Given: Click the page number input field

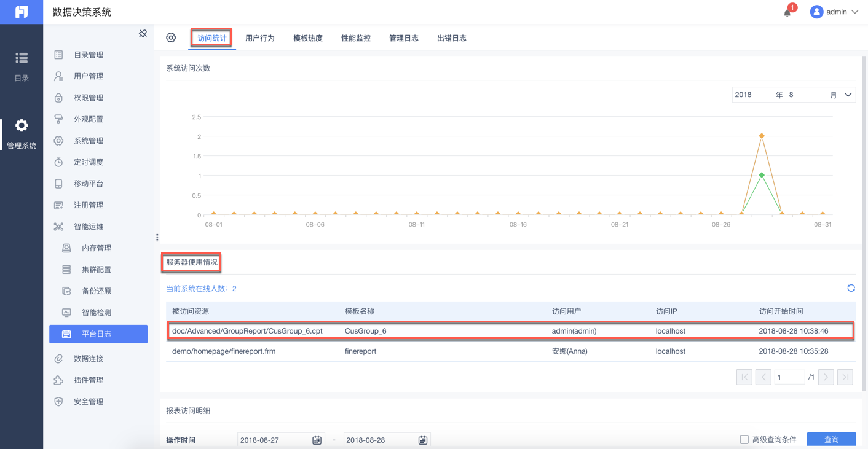Looking at the screenshot, I should 789,377.
